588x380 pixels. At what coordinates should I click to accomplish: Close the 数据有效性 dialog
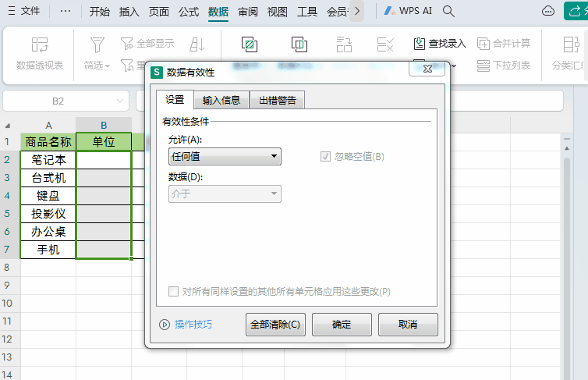pos(427,69)
